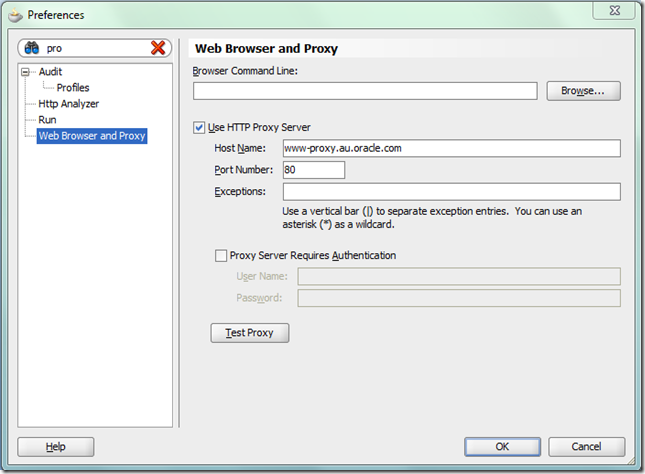Click into the Port Number field
This screenshot has width=645, height=474.
313,170
